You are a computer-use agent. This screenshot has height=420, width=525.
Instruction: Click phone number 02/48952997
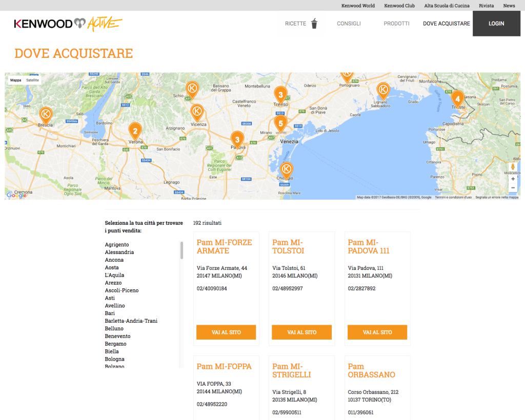tap(287, 288)
